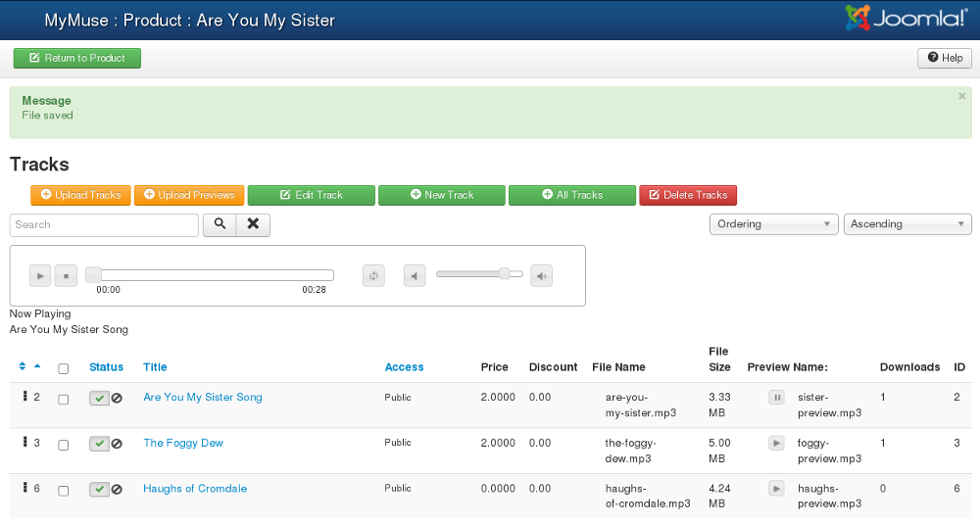Screen dimensions: 980x526
Task: Clear search with the X button
Action: tap(253, 224)
